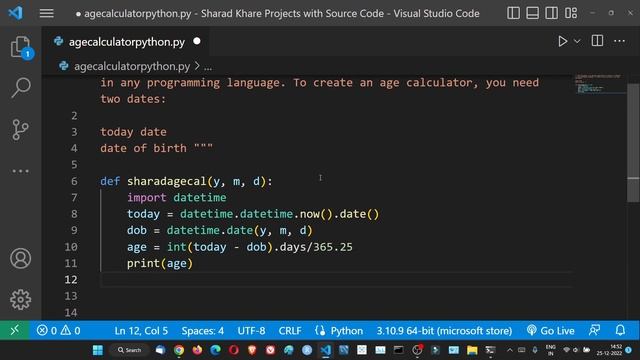This screenshot has height=360, width=640.
Task: Open the Source Control view
Action: point(20,129)
